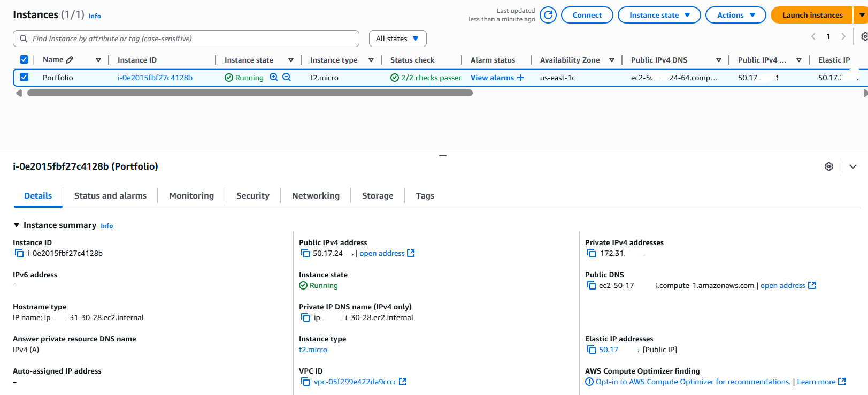Sort by Instance state column arrow
This screenshot has height=395, width=868.
point(291,60)
